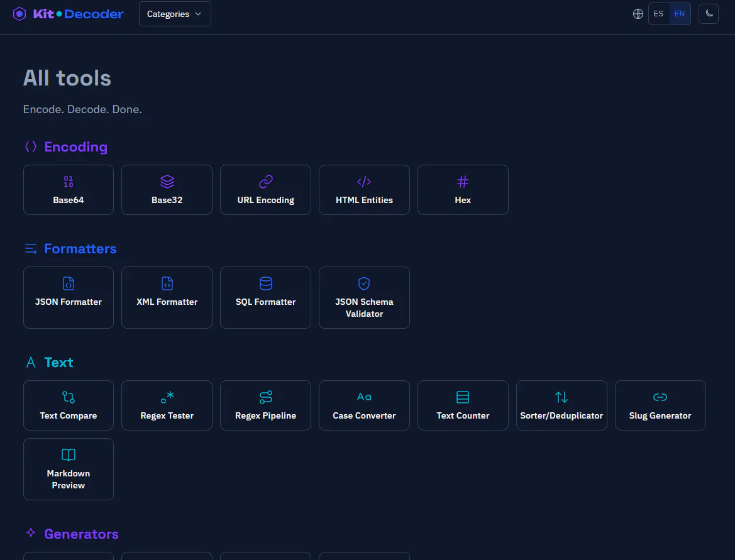The width and height of the screenshot is (735, 560).
Task: Open the Base32 tool label
Action: 167,200
